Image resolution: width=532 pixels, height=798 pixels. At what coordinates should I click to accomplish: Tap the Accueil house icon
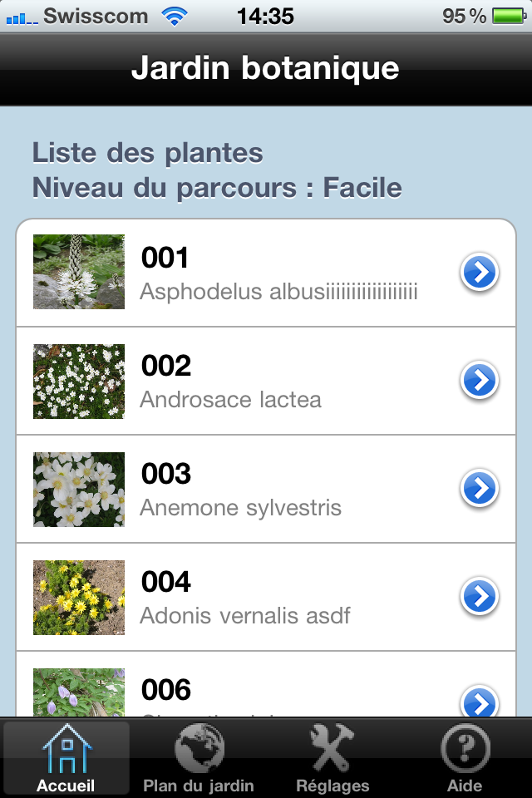click(x=66, y=749)
